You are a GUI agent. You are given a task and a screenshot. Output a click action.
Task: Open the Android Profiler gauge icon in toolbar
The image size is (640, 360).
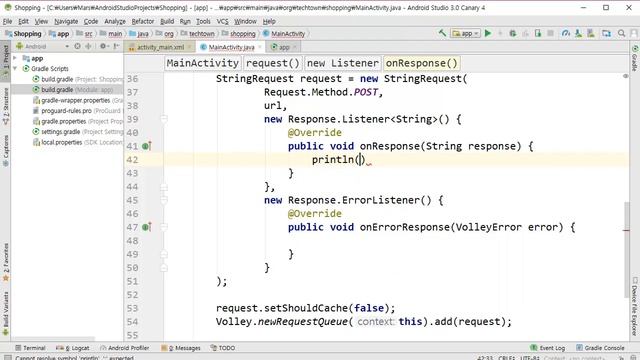click(566, 33)
